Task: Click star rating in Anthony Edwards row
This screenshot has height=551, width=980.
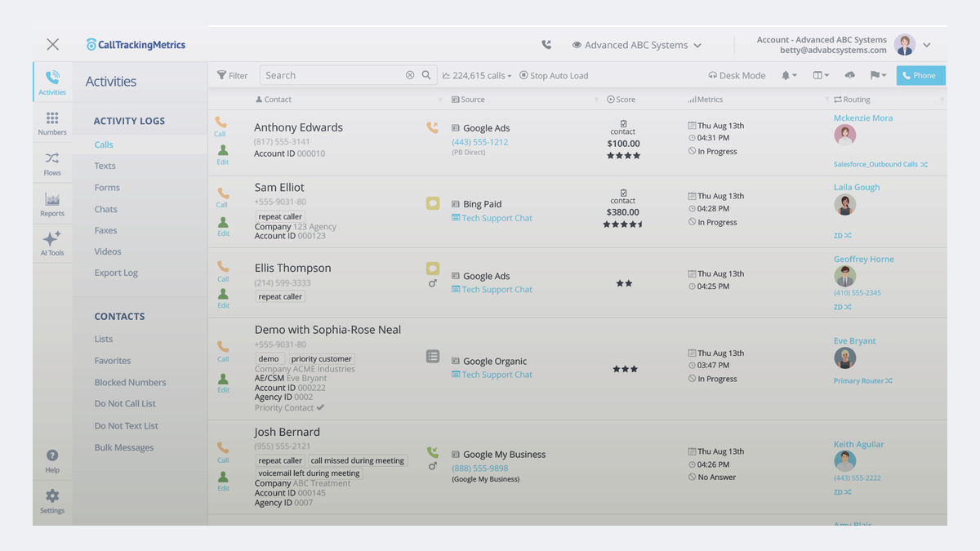Action: (623, 155)
